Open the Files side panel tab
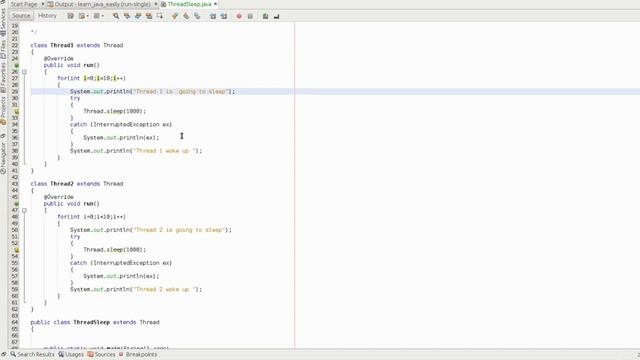640x360 pixels. [3, 48]
